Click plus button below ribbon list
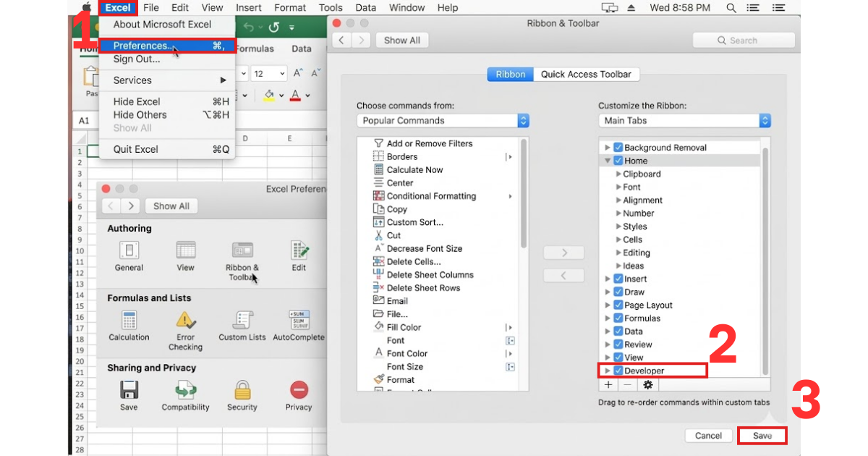The image size is (868, 456). click(x=608, y=385)
